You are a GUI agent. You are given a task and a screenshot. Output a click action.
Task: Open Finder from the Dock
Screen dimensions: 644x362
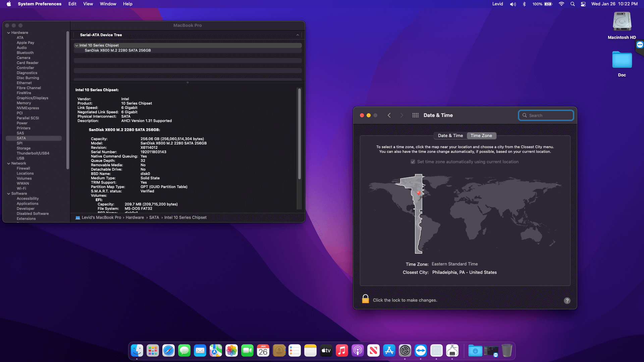click(137, 351)
